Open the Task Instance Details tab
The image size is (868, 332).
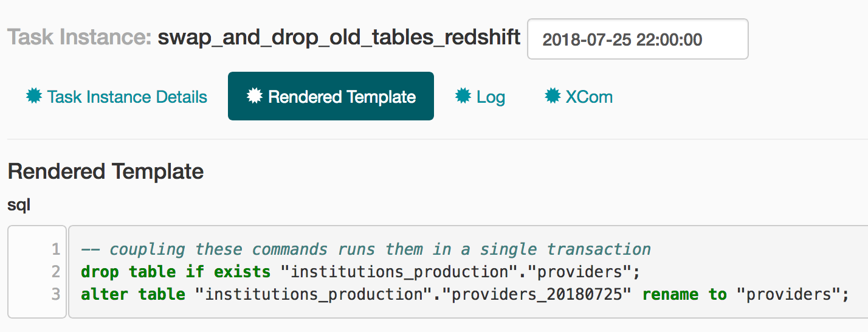[x=127, y=97]
